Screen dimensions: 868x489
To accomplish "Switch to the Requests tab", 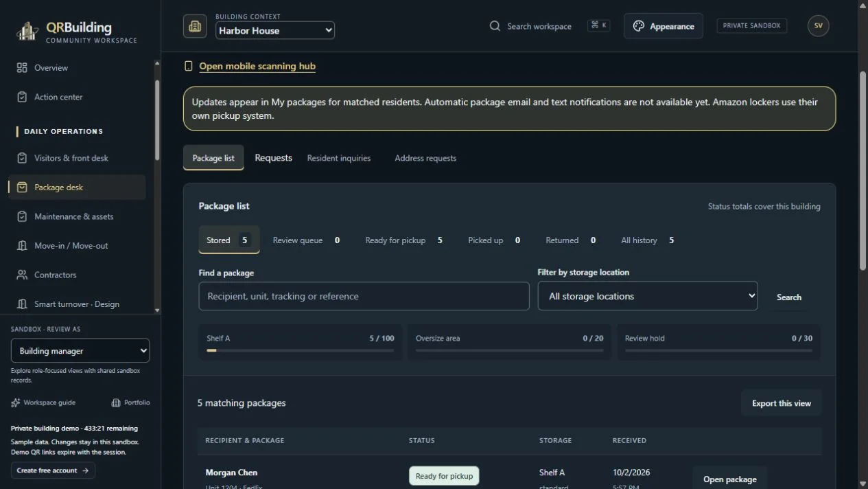I will tap(273, 158).
